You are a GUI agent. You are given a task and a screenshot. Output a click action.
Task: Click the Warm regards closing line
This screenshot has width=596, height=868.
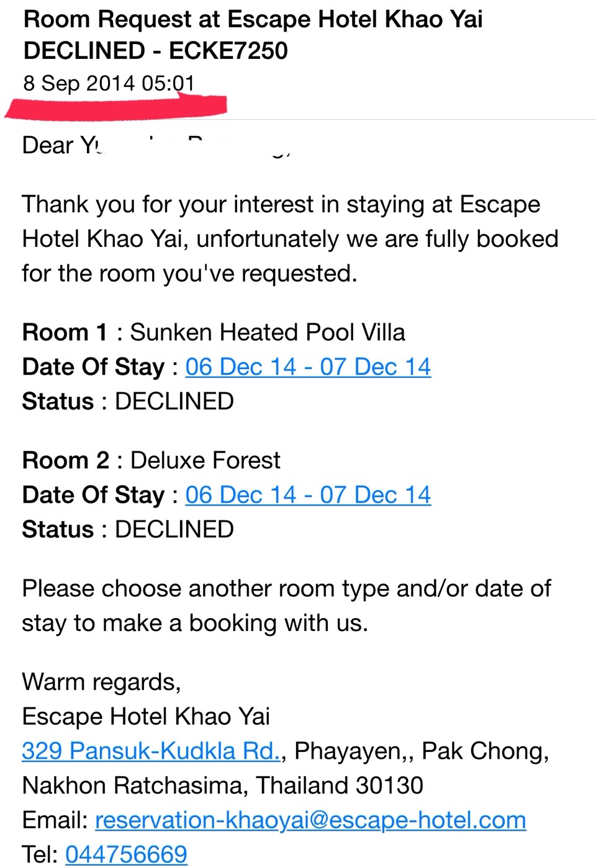pyautogui.click(x=101, y=682)
